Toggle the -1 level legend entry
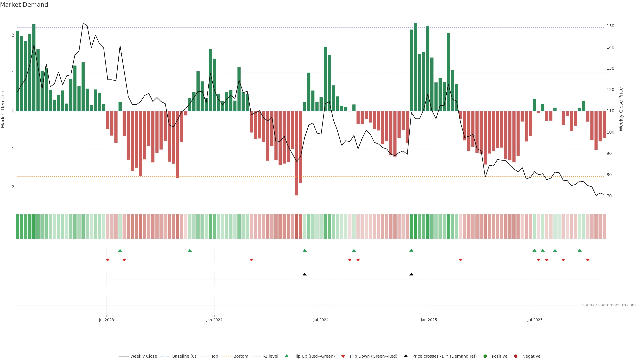 point(271,356)
